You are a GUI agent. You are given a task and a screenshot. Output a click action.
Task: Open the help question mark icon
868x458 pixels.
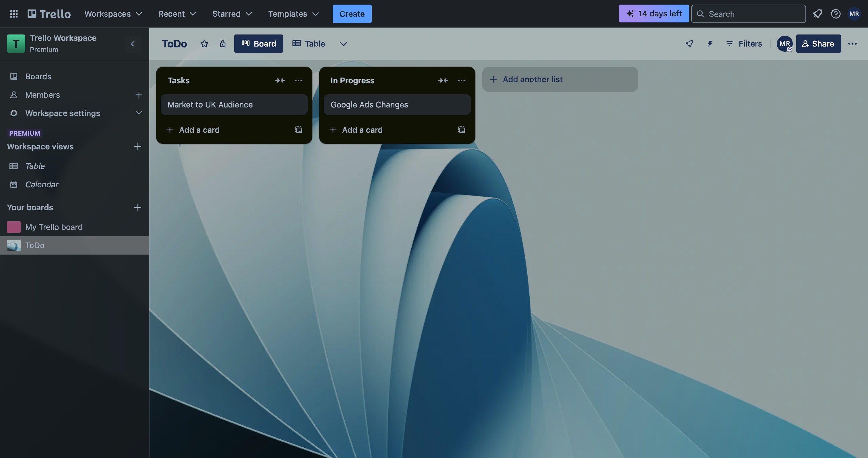[x=835, y=14]
